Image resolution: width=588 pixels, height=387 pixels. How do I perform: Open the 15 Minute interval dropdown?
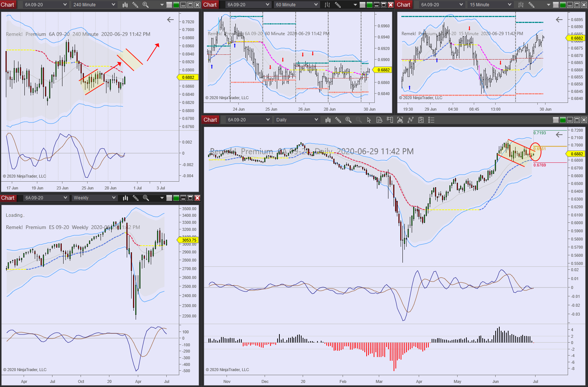[490, 5]
